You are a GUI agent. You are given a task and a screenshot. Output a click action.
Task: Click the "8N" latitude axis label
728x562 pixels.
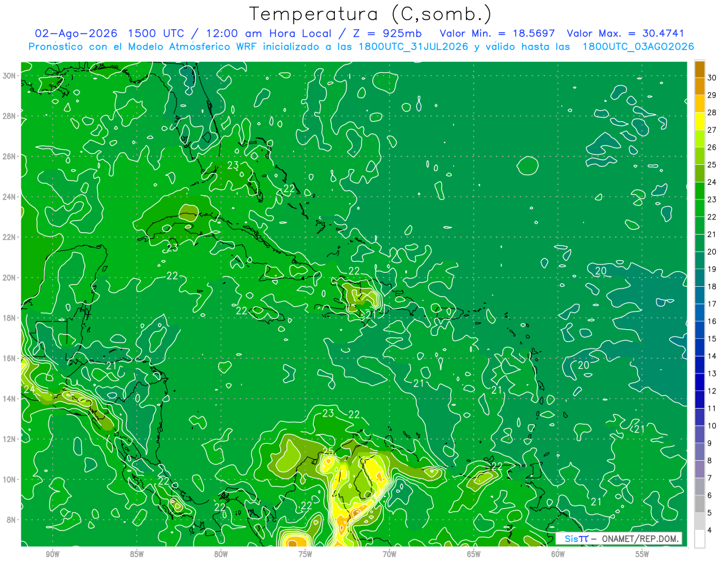click(11, 520)
